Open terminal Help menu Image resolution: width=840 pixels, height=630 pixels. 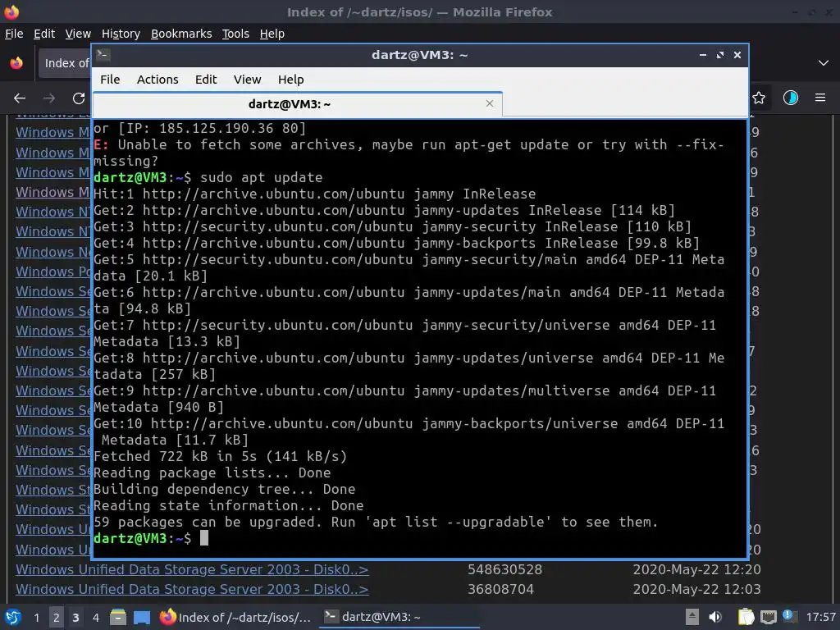point(291,80)
